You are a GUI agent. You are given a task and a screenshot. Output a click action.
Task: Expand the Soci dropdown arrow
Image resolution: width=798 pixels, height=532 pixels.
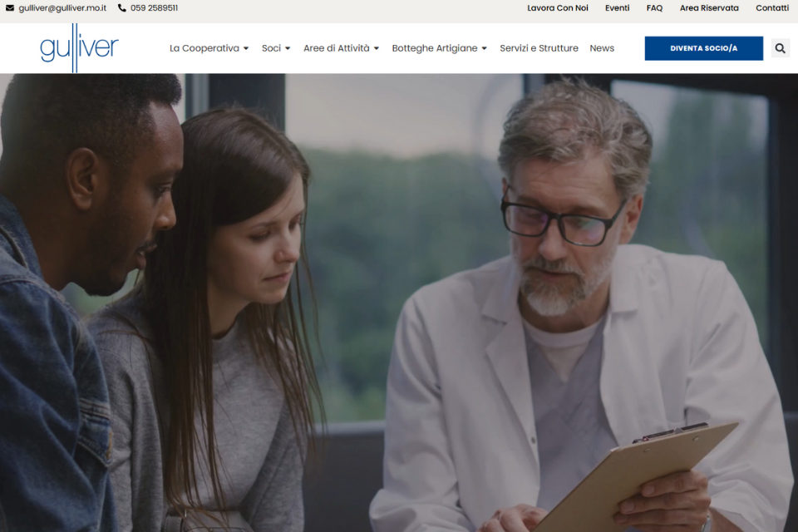[288, 49]
